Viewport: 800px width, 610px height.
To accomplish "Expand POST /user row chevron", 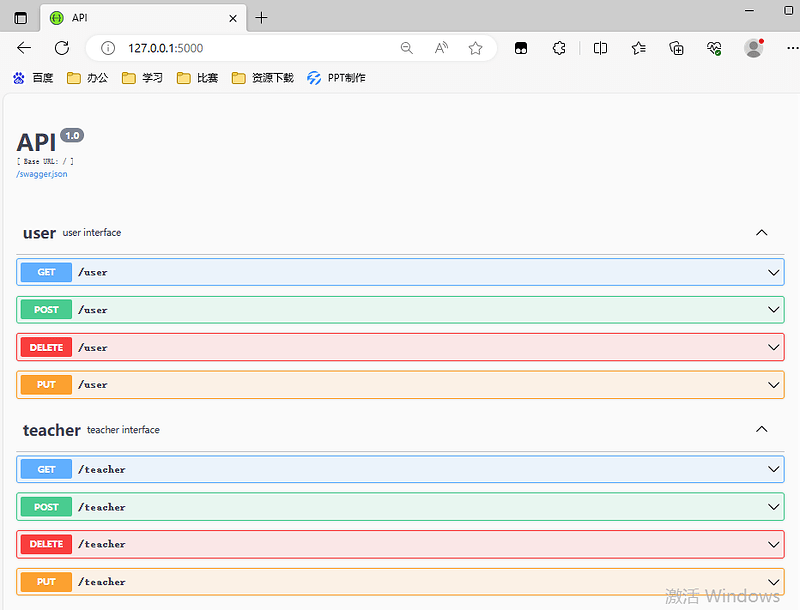I will click(x=773, y=310).
